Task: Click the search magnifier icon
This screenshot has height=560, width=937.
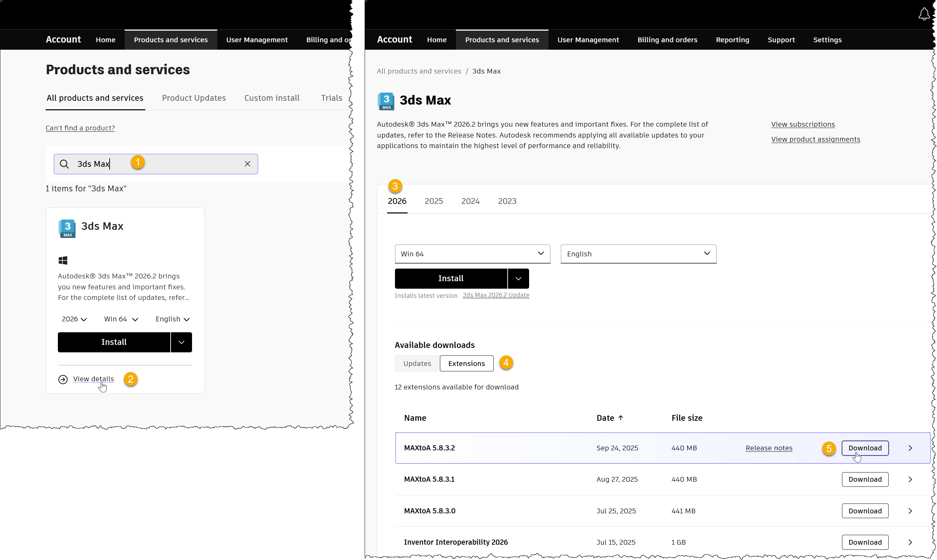Action: 65,164
